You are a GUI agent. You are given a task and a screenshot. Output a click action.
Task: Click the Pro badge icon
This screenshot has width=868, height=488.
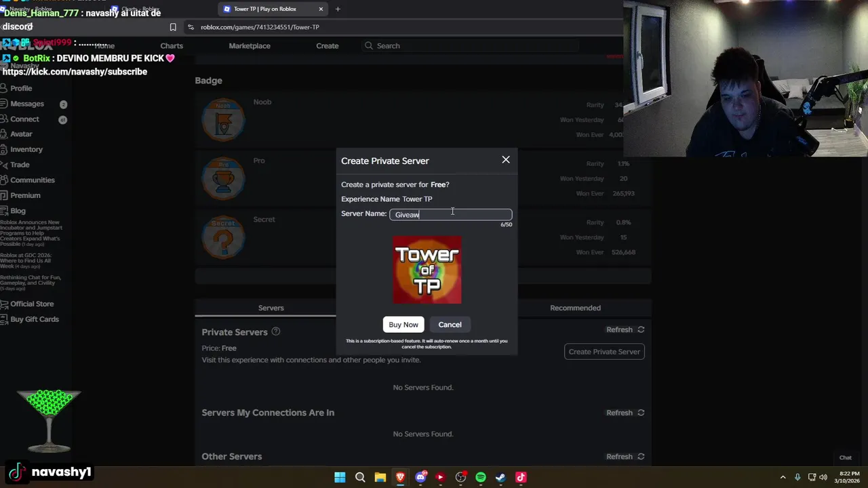pyautogui.click(x=223, y=178)
